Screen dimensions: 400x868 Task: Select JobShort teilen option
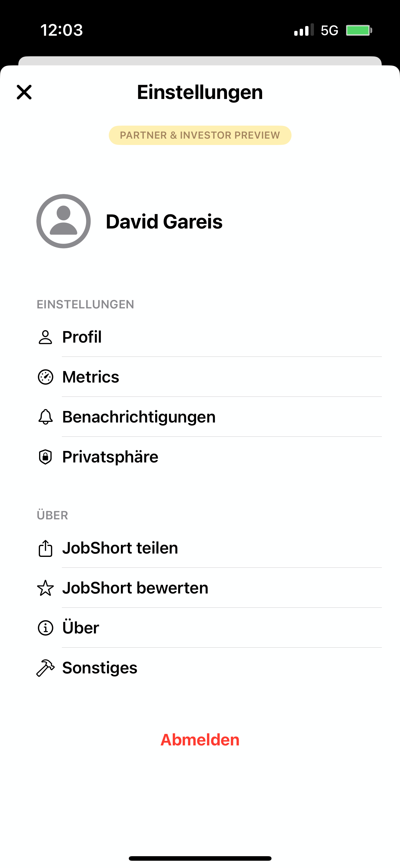(120, 548)
